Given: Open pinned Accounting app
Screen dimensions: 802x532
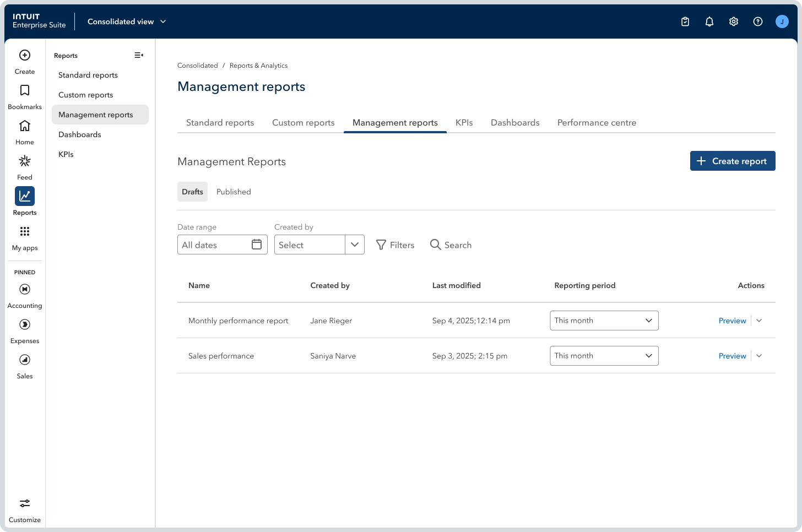Looking at the screenshot, I should (x=25, y=290).
